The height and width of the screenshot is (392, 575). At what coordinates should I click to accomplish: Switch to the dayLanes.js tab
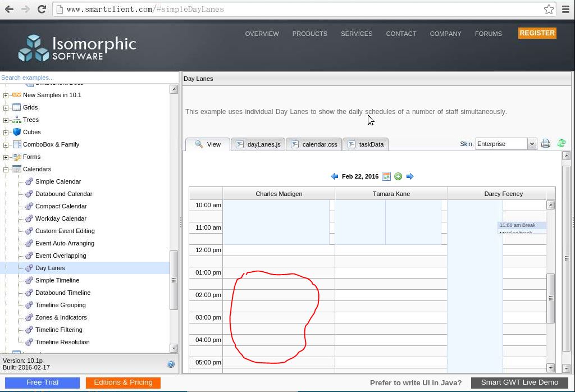pyautogui.click(x=258, y=144)
